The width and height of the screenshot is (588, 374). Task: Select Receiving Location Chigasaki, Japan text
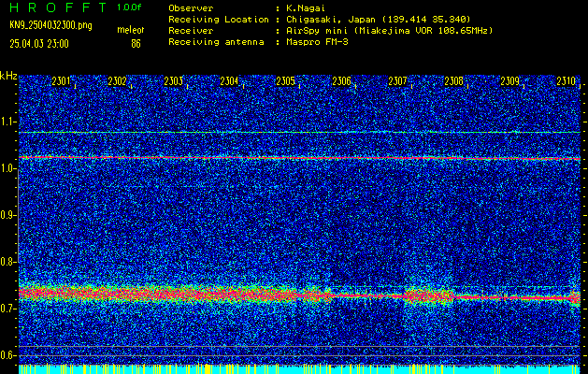pos(379,20)
